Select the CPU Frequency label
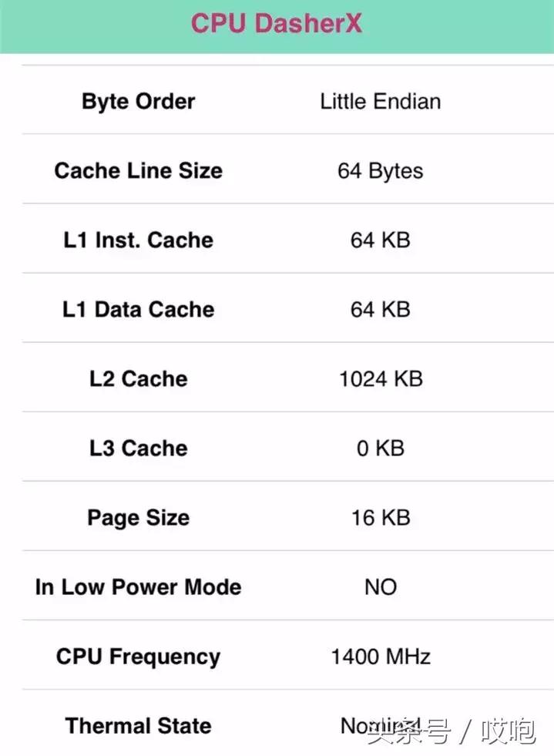 tap(138, 657)
